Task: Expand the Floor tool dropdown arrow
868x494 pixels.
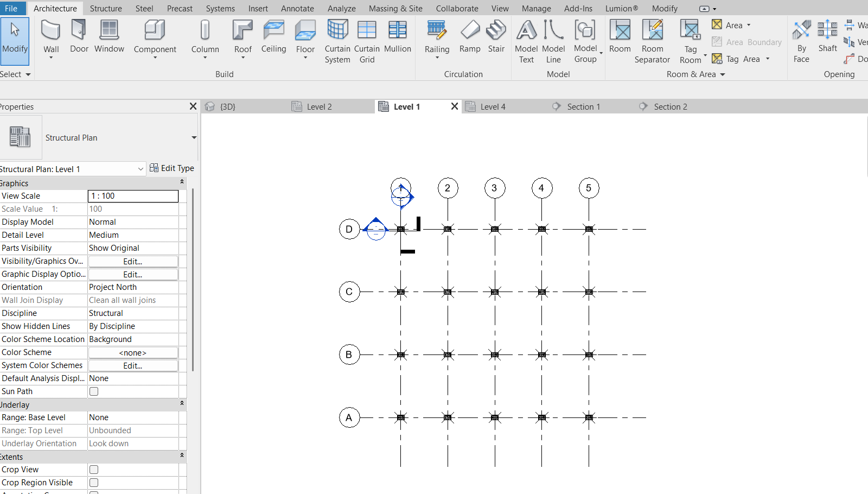Action: pyautogui.click(x=305, y=57)
